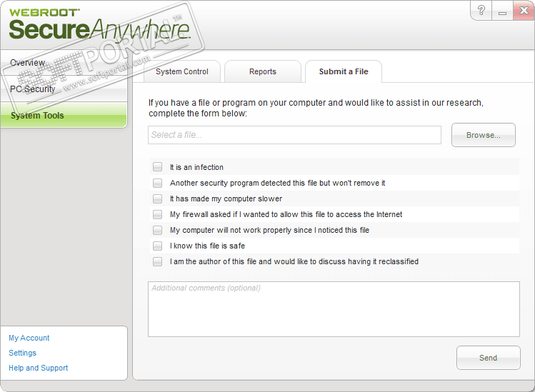The height and width of the screenshot is (392, 535).
Task: Check "It is an infection"
Action: (157, 167)
